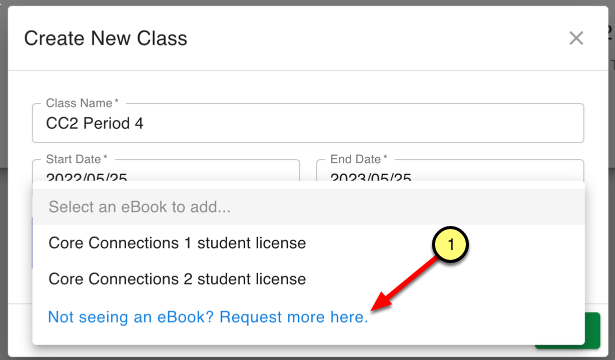Click the 'End Date' floating label
Screen dimensions: 615x360
pyautogui.click(x=358, y=159)
